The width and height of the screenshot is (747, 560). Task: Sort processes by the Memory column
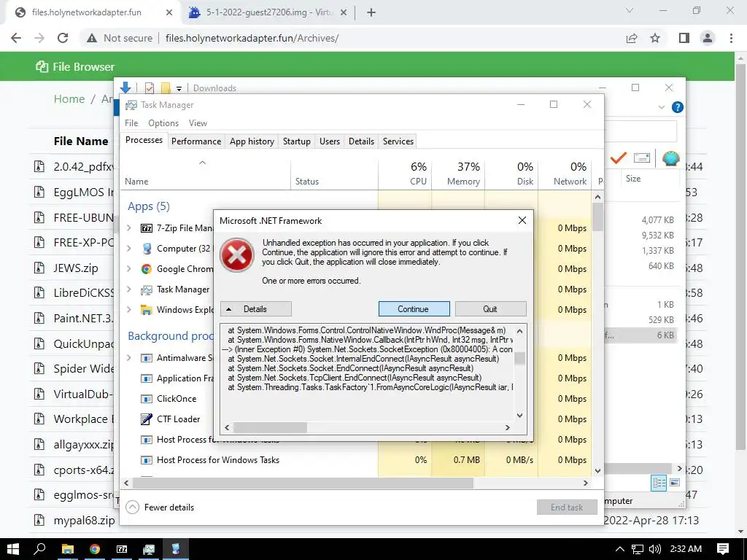click(458, 174)
